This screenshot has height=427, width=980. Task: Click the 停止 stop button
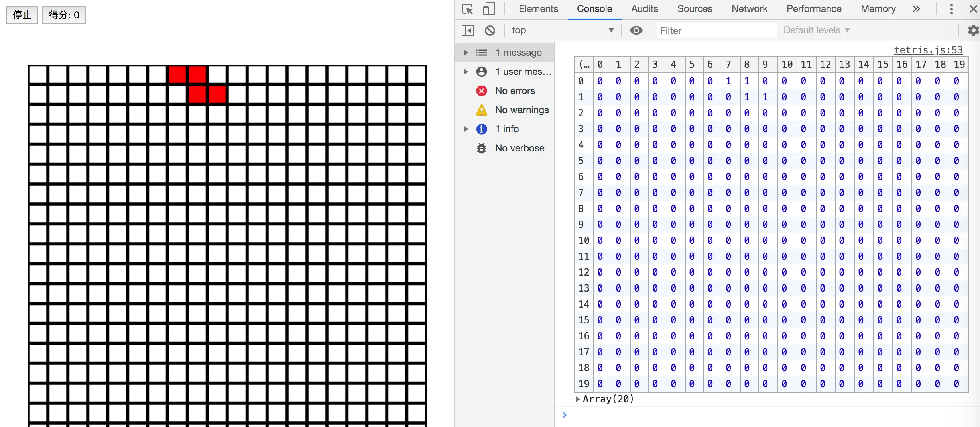22,15
